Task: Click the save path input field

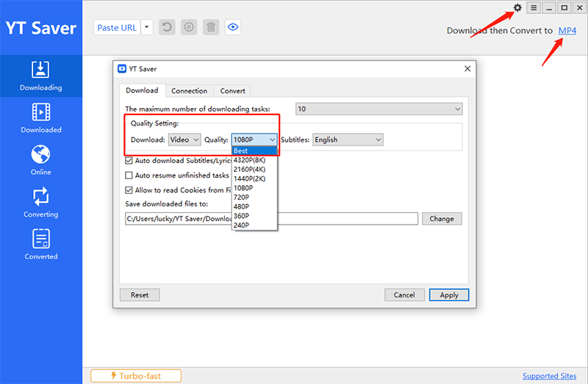Action: 271,219
